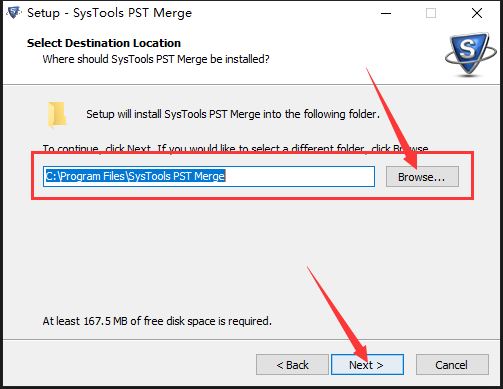The image size is (503, 389).
Task: Go to the previous step with Back
Action: coord(292,365)
